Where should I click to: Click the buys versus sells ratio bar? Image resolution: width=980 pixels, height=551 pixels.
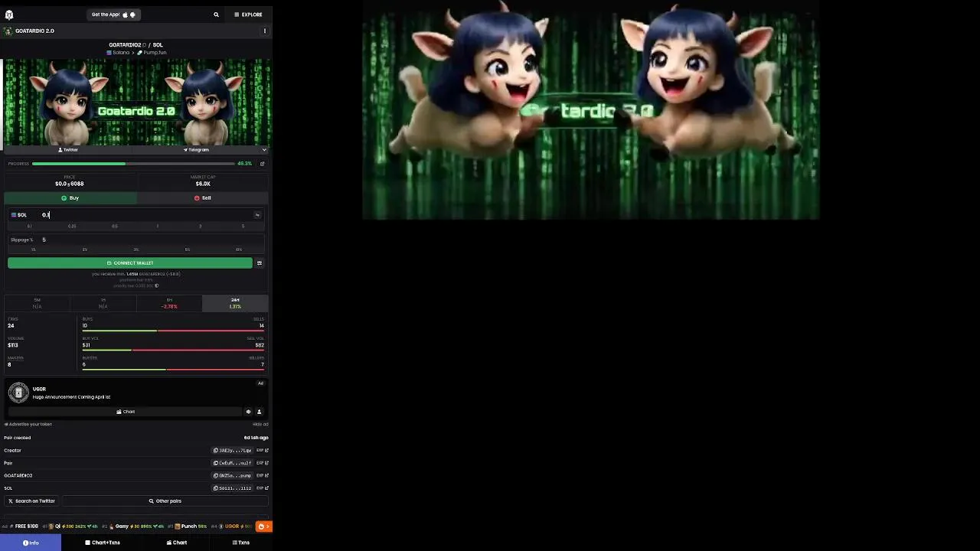(173, 331)
